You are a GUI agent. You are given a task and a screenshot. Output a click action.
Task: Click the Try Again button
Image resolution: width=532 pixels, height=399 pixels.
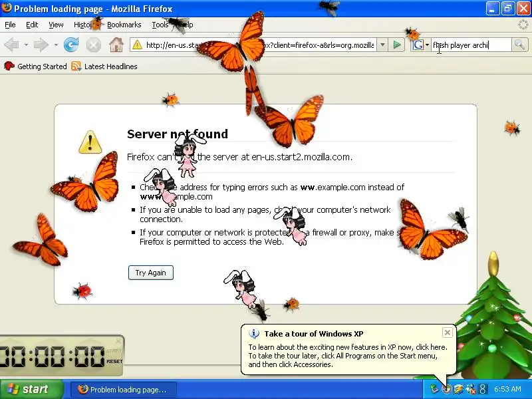point(151,273)
